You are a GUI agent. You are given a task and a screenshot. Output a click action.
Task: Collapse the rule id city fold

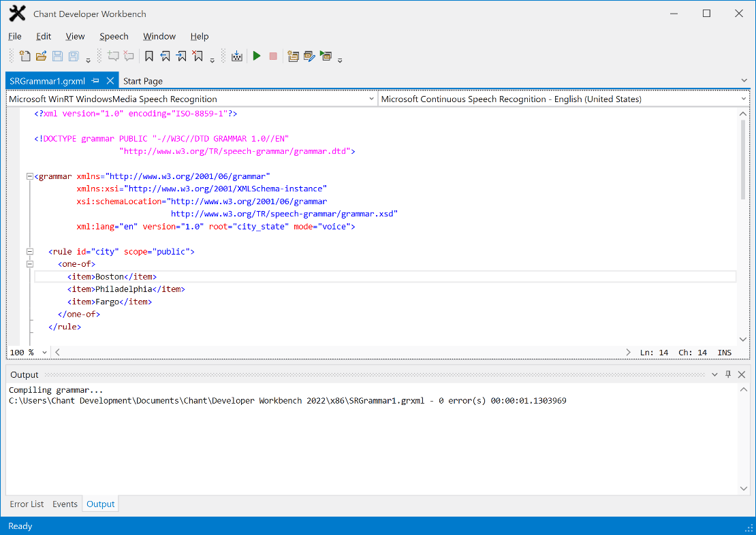(30, 252)
